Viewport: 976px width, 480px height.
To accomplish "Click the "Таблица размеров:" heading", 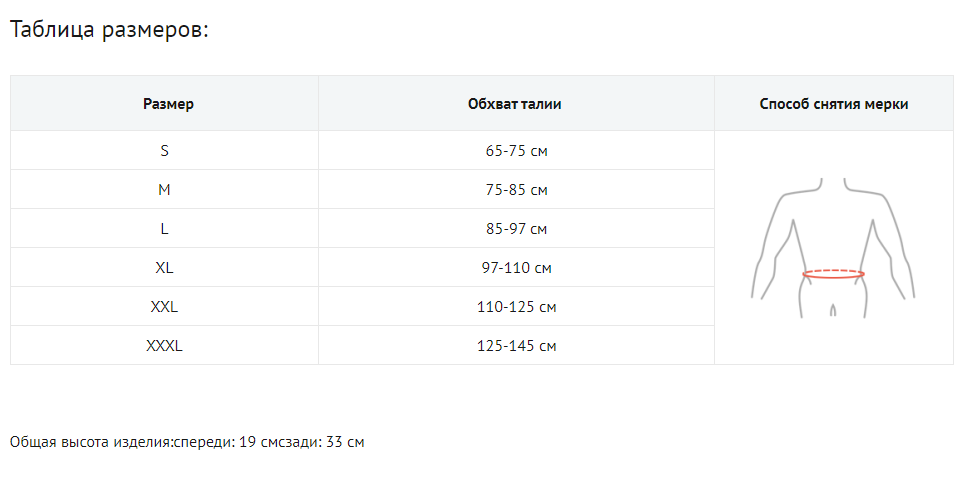I will [109, 29].
